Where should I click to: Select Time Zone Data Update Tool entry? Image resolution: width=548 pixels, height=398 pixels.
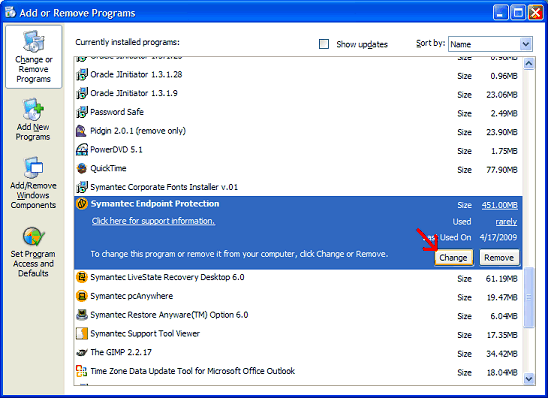(298, 371)
